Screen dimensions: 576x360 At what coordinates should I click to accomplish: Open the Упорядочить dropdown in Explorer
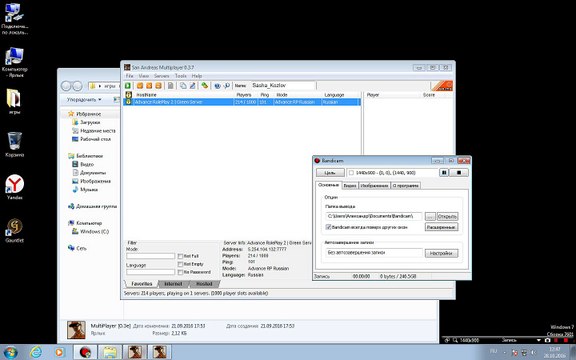(x=84, y=100)
